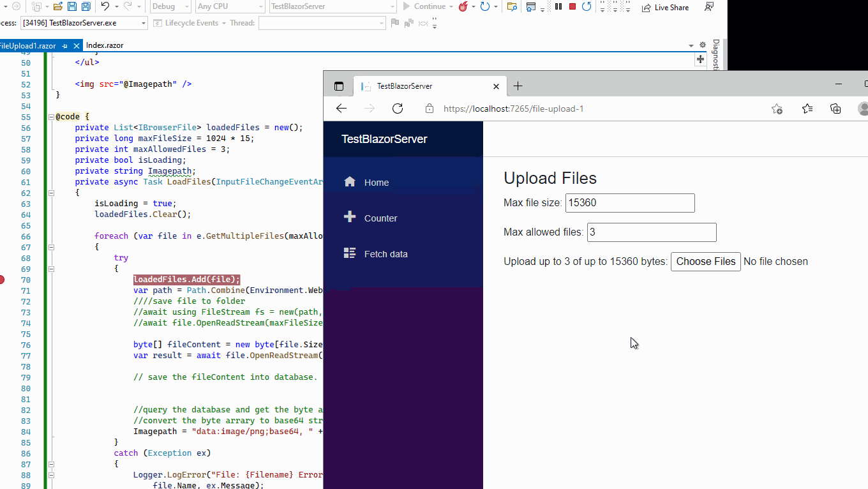Click the Live Share button
The width and height of the screenshot is (868, 489).
(665, 7)
